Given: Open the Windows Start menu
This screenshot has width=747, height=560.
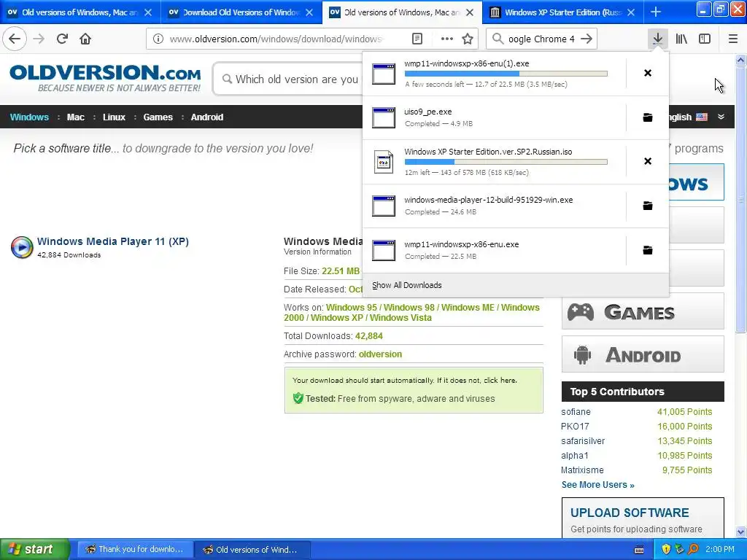Looking at the screenshot, I should (34, 549).
